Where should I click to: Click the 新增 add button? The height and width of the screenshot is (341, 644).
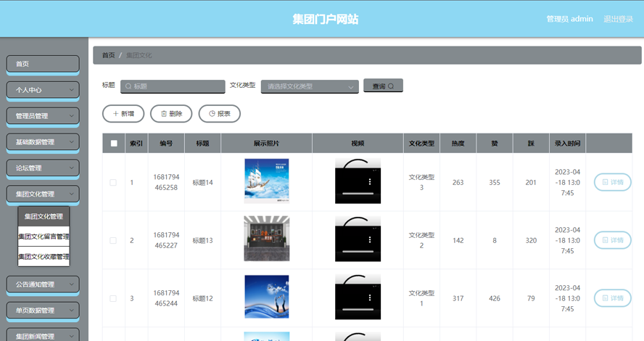(123, 113)
